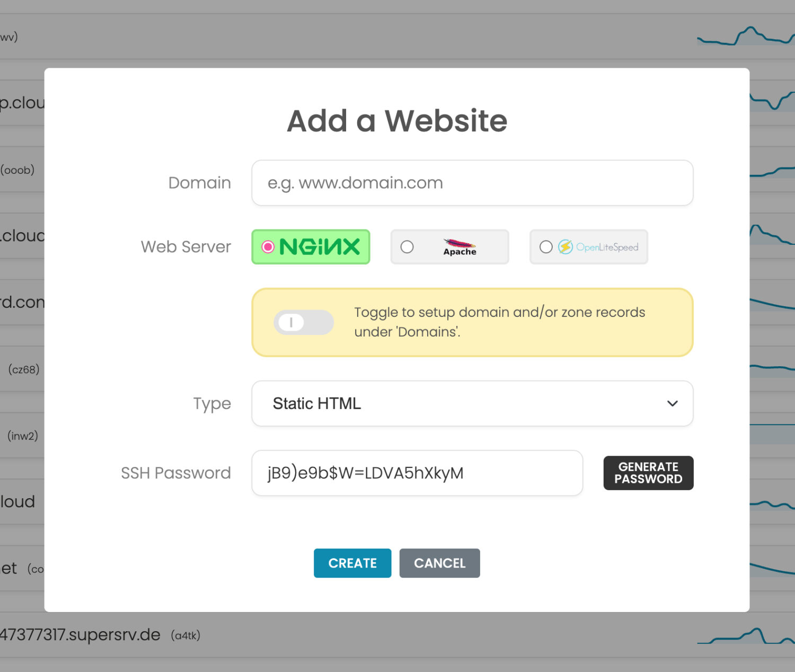The height and width of the screenshot is (672, 795).
Task: Select the Apache radio button
Action: 407,247
